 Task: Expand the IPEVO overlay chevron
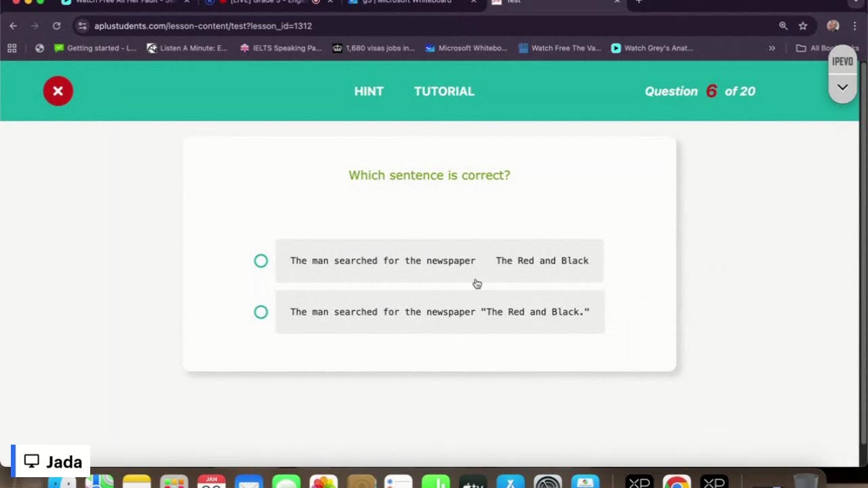[x=843, y=87]
